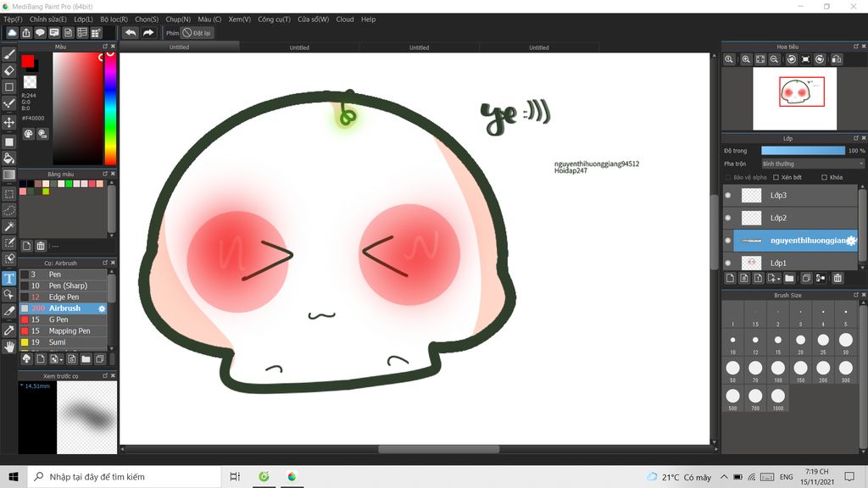Open the cloud icon in top toolbar
The width and height of the screenshot is (868, 488).
(x=12, y=33)
